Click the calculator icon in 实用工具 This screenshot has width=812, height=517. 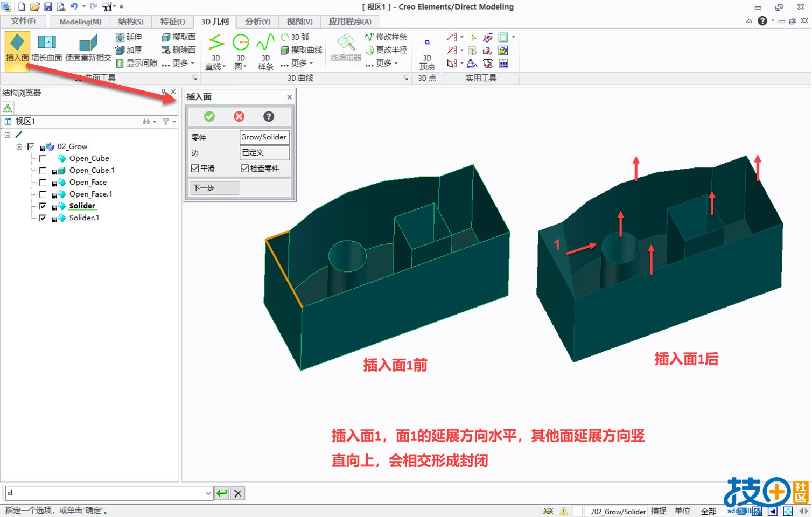[x=503, y=64]
